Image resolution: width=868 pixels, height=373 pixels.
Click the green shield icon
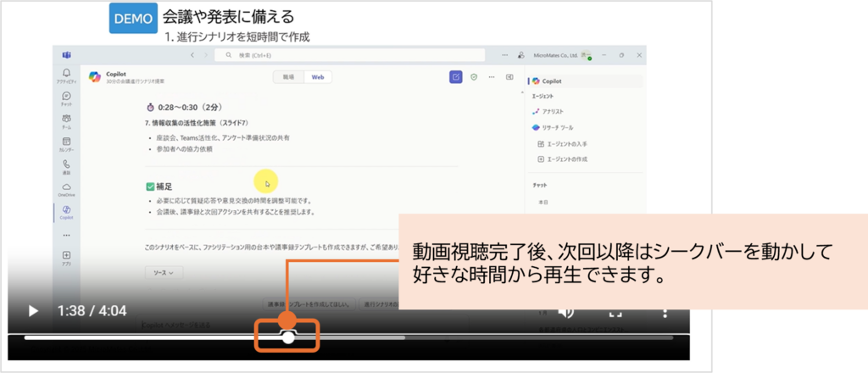tap(475, 76)
